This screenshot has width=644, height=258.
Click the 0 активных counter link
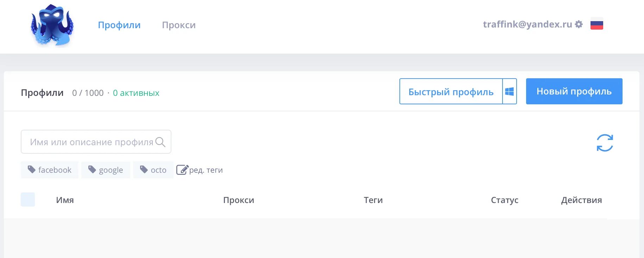click(x=136, y=93)
